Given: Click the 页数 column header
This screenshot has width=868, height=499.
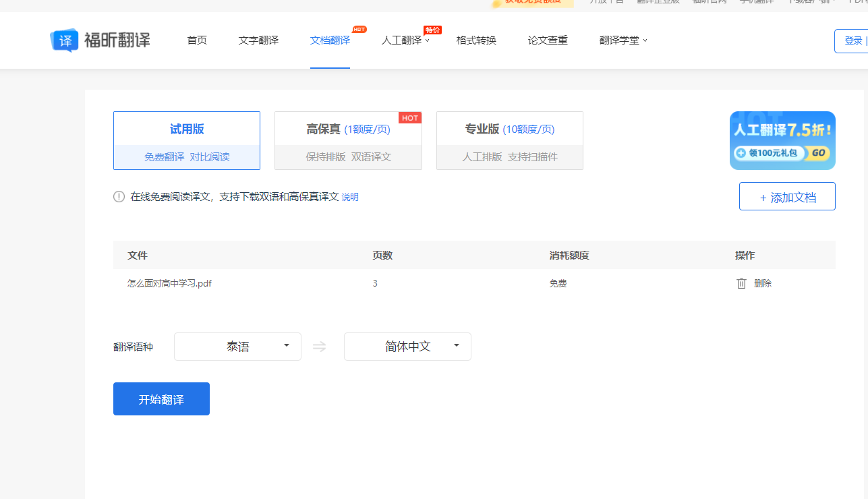Looking at the screenshot, I should [382, 256].
